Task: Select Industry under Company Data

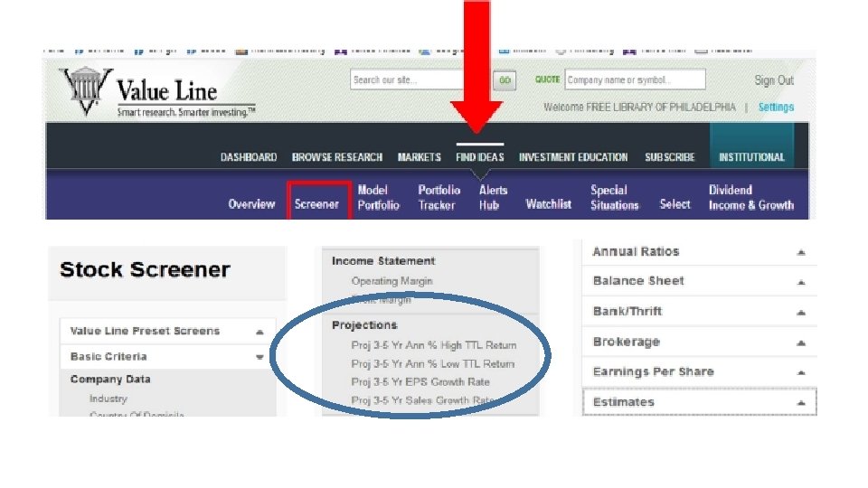Action: (x=108, y=399)
